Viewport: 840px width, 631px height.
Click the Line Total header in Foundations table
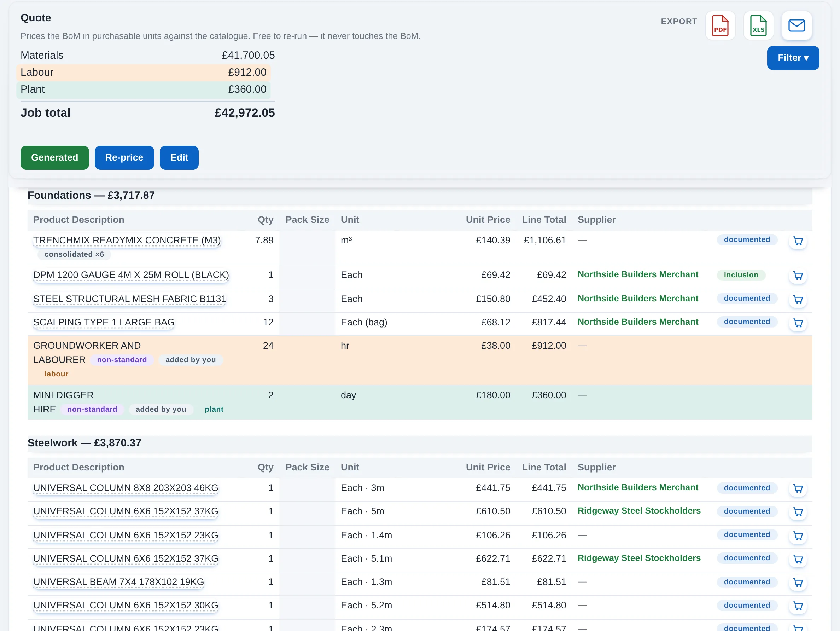(x=543, y=220)
